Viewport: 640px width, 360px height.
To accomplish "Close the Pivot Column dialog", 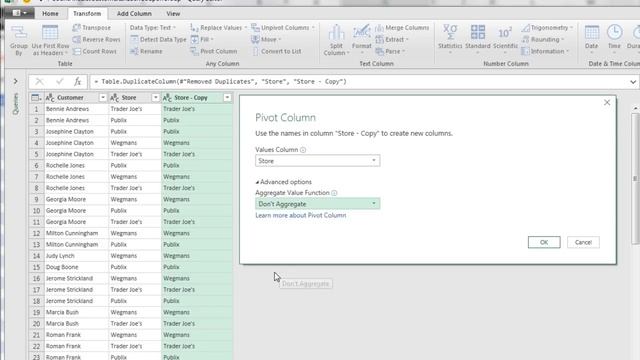I will coord(607,102).
